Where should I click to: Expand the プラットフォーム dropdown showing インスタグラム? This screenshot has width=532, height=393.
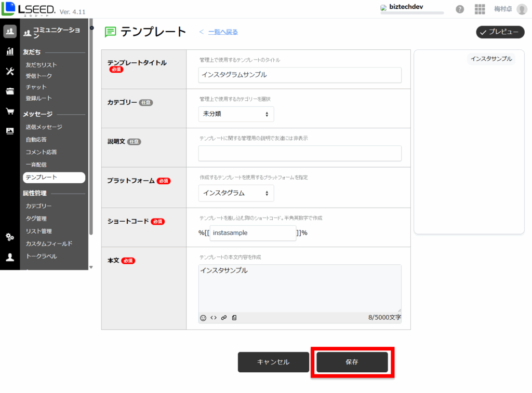[236, 193]
